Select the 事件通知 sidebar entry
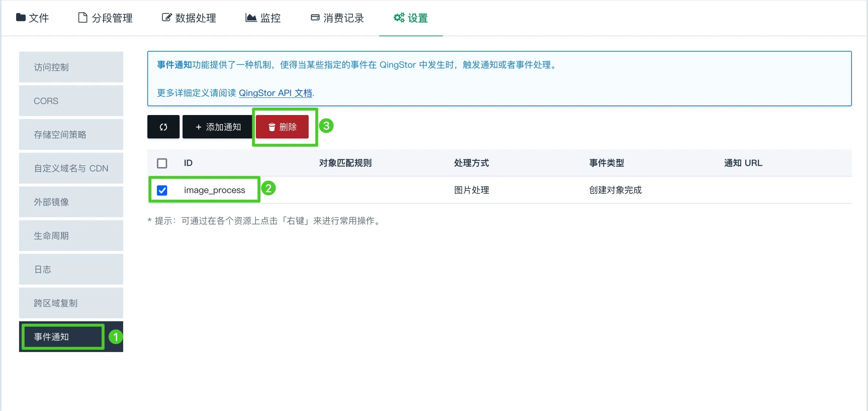The image size is (868, 411). pyautogui.click(x=51, y=337)
